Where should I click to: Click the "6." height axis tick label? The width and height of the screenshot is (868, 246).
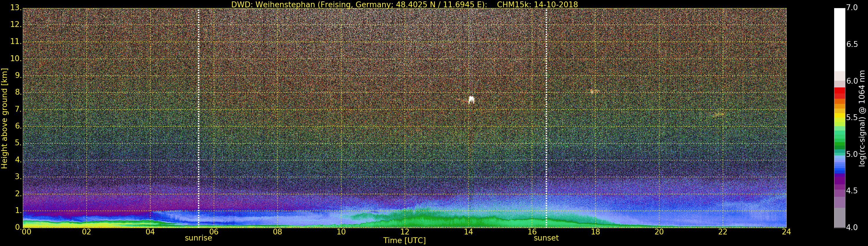(18, 126)
